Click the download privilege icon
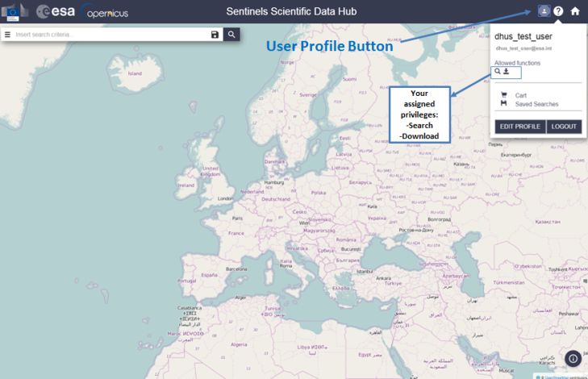Image resolution: width=588 pixels, height=379 pixels. tap(506, 71)
